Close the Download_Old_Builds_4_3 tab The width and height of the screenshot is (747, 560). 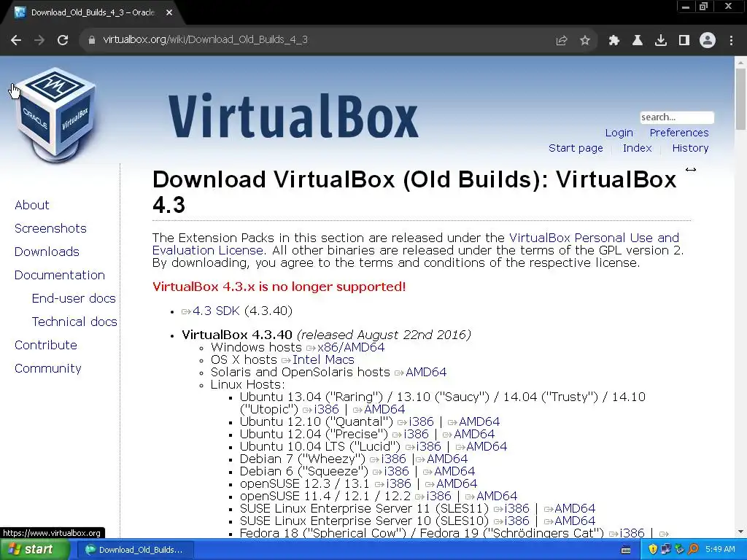169,12
